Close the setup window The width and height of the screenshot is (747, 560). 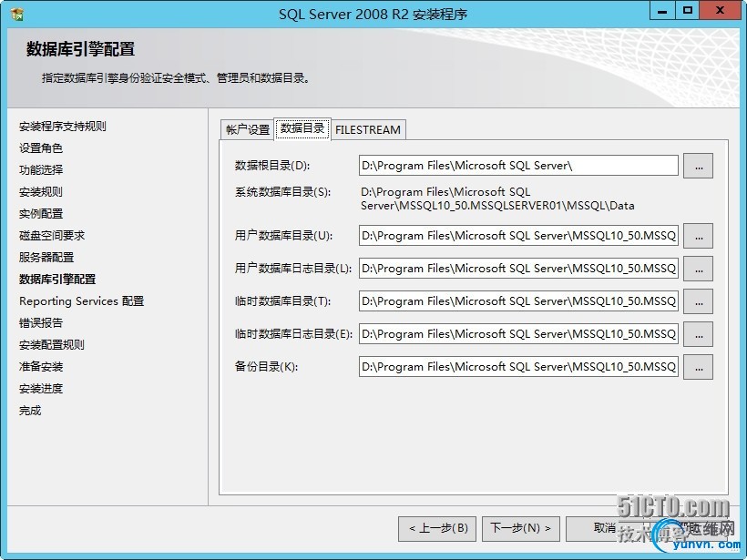click(x=720, y=11)
